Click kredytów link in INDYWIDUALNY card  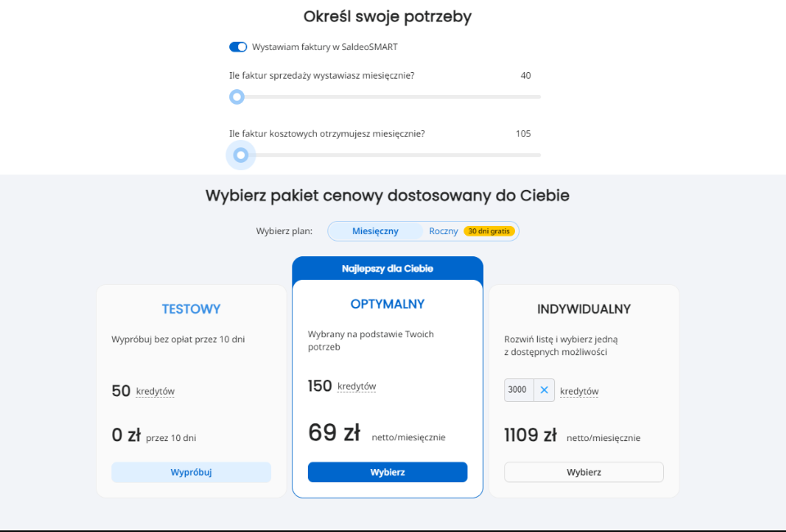[580, 391]
